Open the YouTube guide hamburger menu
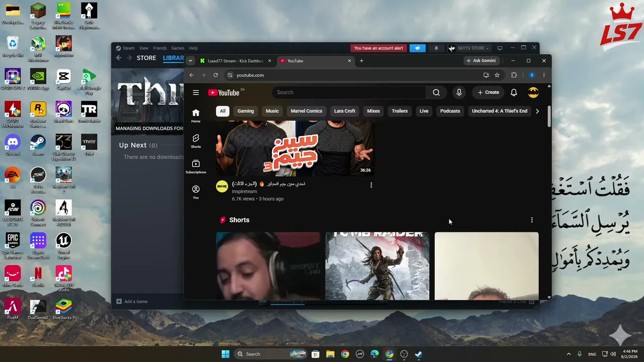The width and height of the screenshot is (644, 362). click(x=196, y=93)
